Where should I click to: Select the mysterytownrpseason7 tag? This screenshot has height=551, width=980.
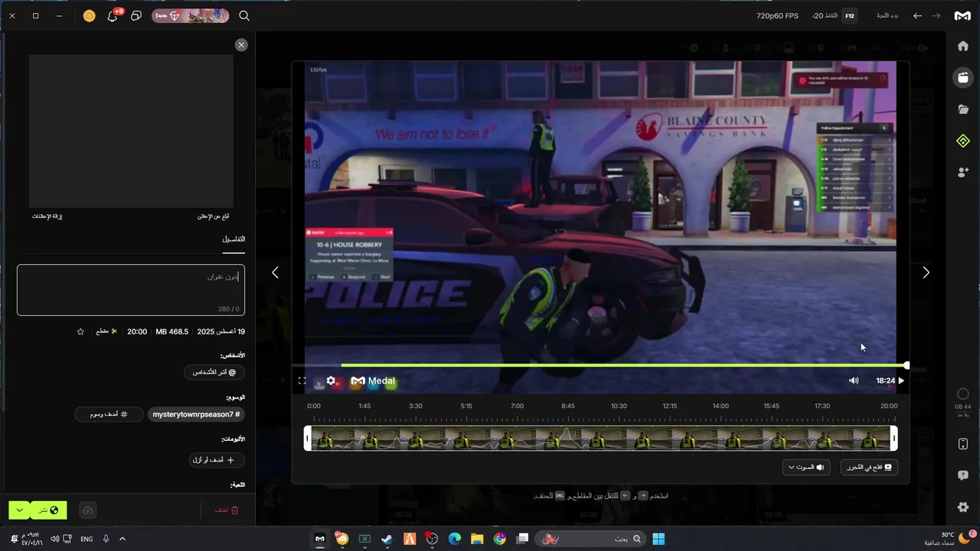click(x=196, y=414)
